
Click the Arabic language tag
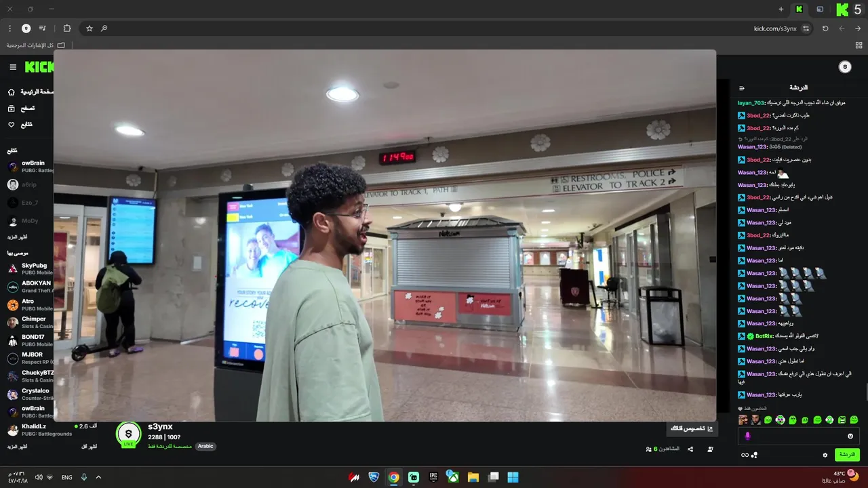click(x=205, y=446)
